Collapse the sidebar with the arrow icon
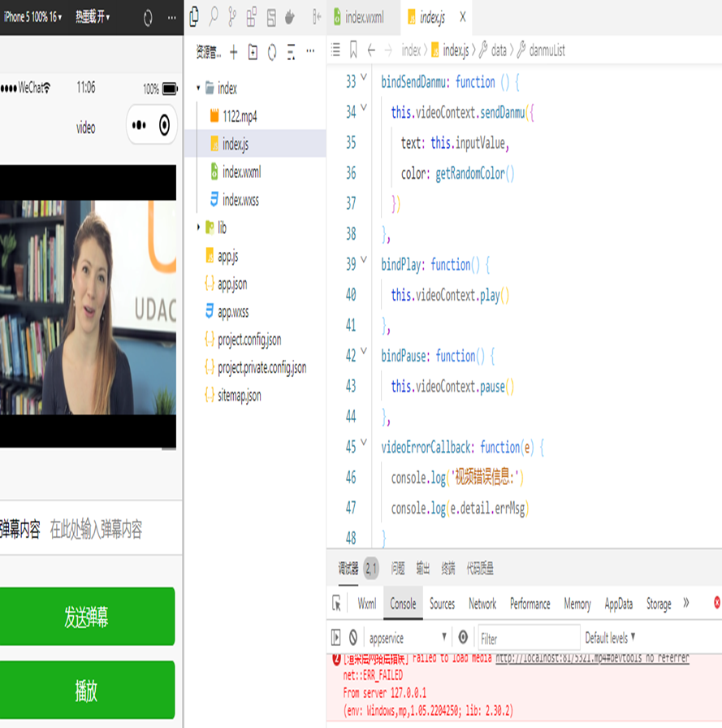Screen dimensions: 722x728 point(317,17)
